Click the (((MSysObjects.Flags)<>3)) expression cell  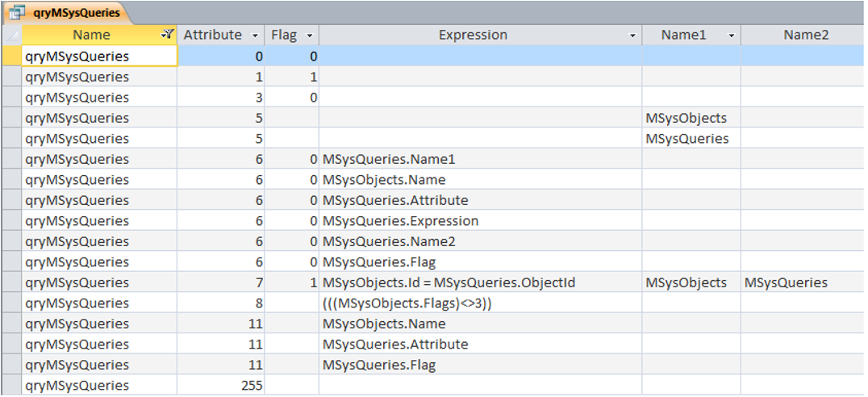point(481,303)
